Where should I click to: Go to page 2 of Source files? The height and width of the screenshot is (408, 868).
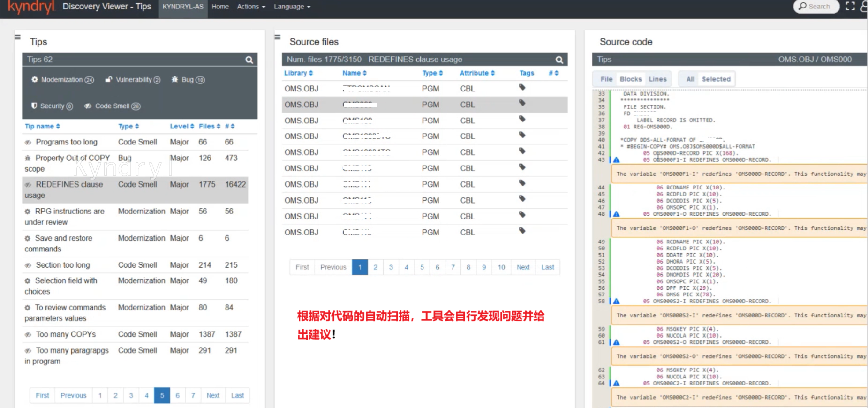[x=375, y=267]
